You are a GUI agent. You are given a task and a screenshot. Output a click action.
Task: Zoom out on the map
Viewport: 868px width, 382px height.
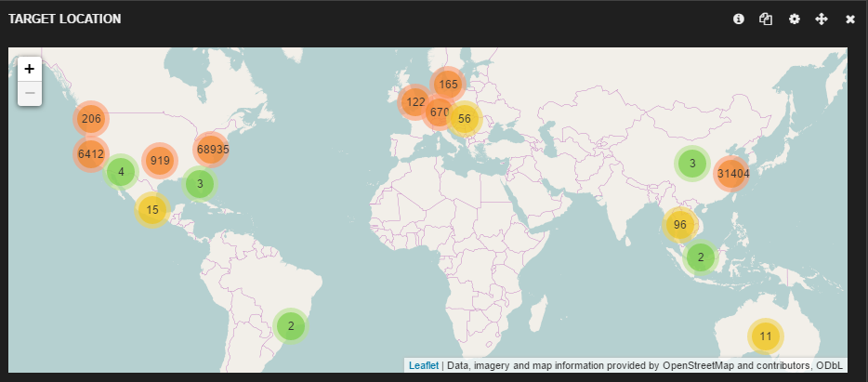pyautogui.click(x=30, y=93)
